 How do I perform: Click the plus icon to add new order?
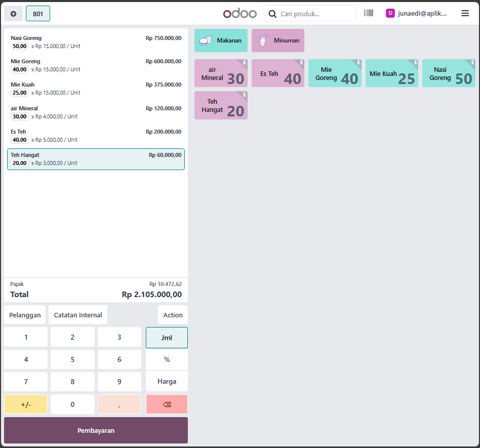coord(13,14)
